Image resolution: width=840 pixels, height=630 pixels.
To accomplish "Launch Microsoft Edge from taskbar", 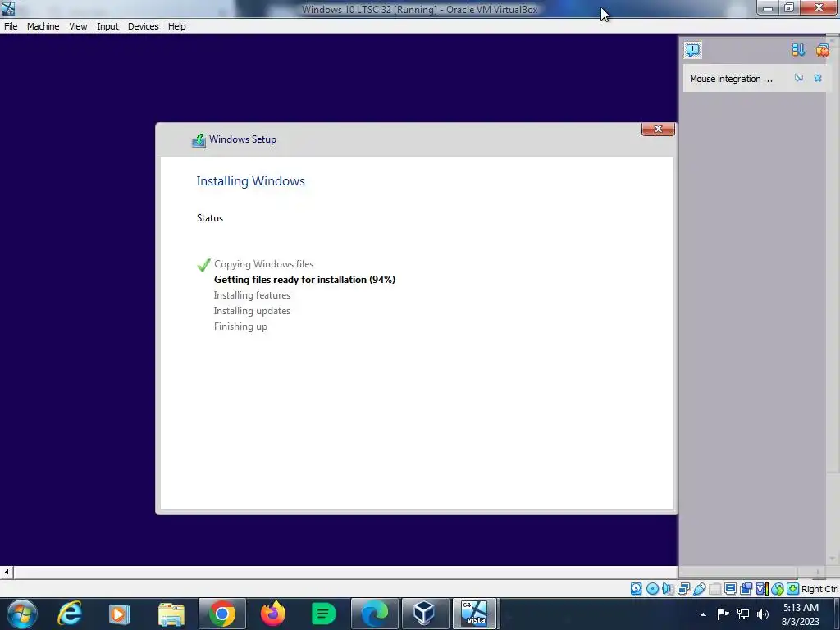I will pos(374,614).
